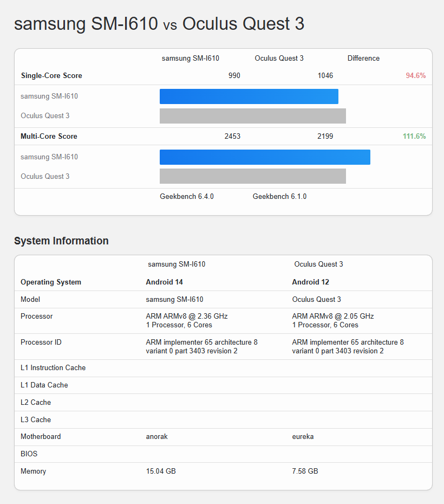This screenshot has height=504, width=444.
Task: Click the L3 Cache label
Action: [36, 420]
